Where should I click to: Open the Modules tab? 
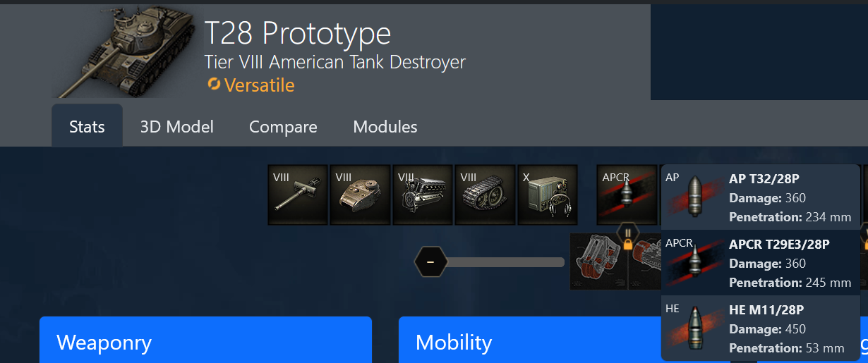click(385, 127)
